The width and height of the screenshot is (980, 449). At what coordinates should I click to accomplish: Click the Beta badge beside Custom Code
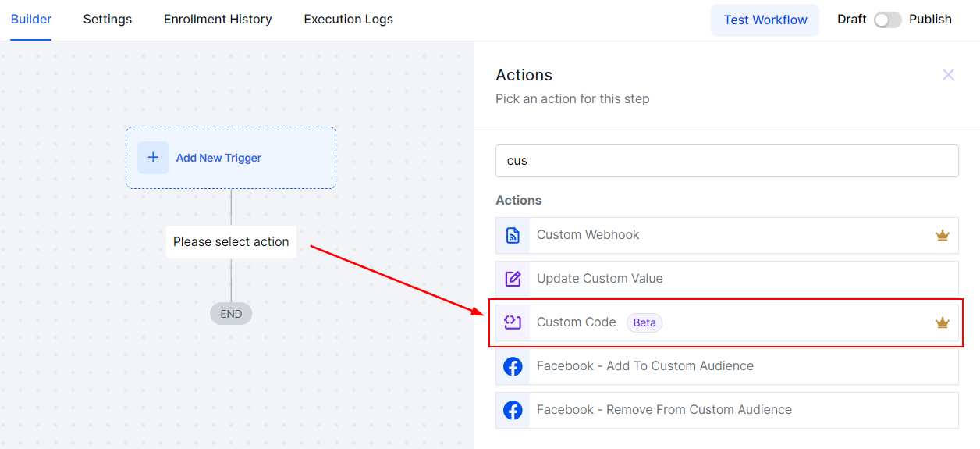[644, 322]
